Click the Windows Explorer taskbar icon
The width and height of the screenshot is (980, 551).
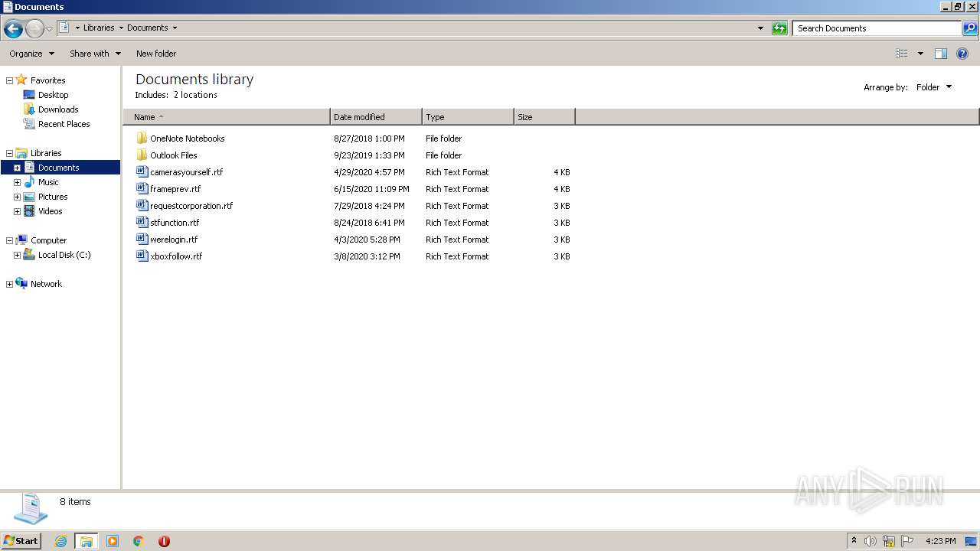pos(86,541)
